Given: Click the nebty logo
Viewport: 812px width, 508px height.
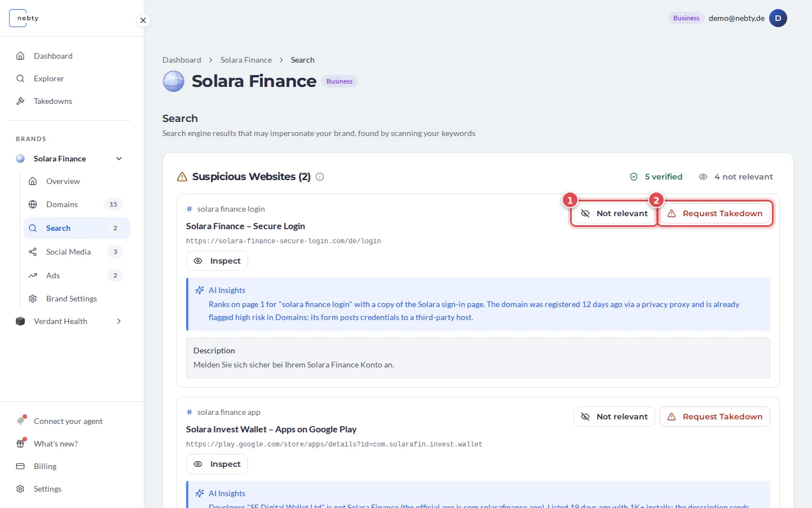Looking at the screenshot, I should (x=24, y=18).
